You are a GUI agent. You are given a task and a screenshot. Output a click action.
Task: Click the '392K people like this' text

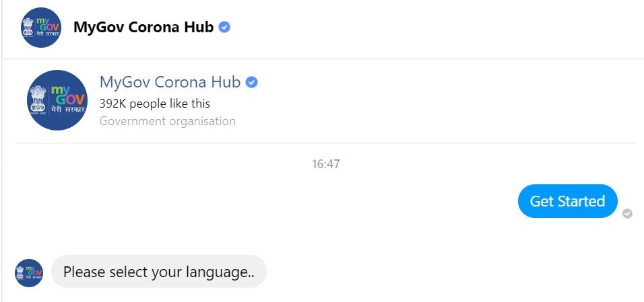[x=154, y=104]
